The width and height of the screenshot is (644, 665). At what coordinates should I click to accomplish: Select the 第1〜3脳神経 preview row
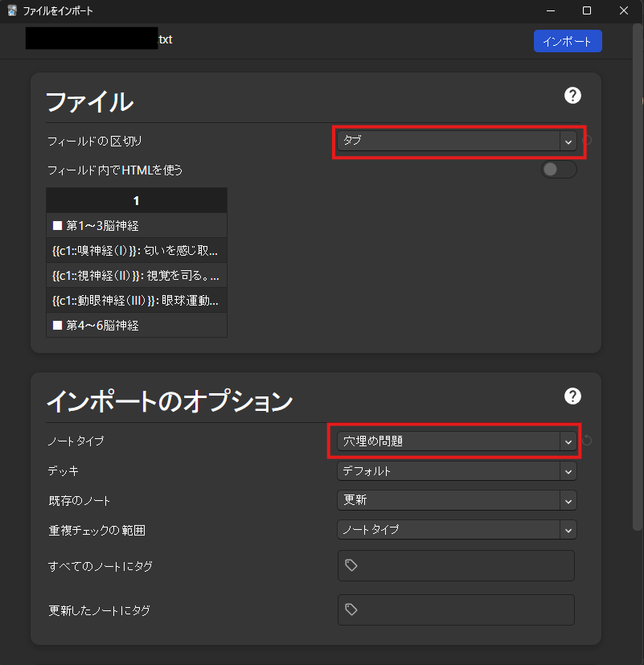click(136, 224)
